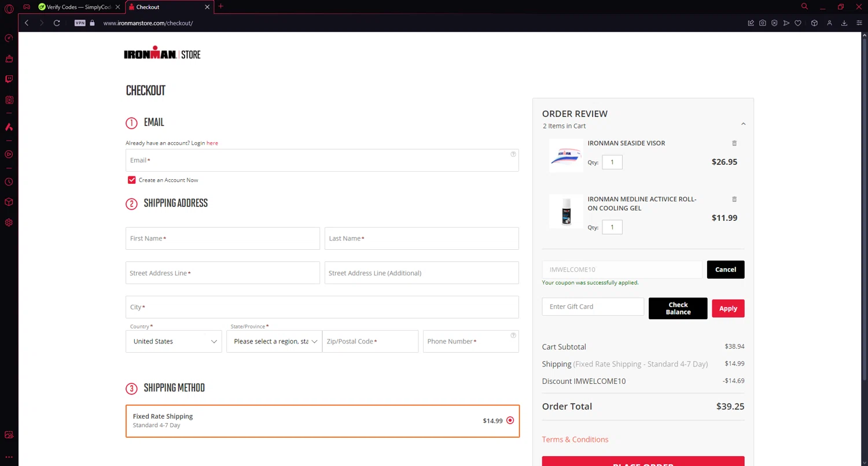
Task: Open the sidebar three-dots setup menu
Action: (9, 457)
